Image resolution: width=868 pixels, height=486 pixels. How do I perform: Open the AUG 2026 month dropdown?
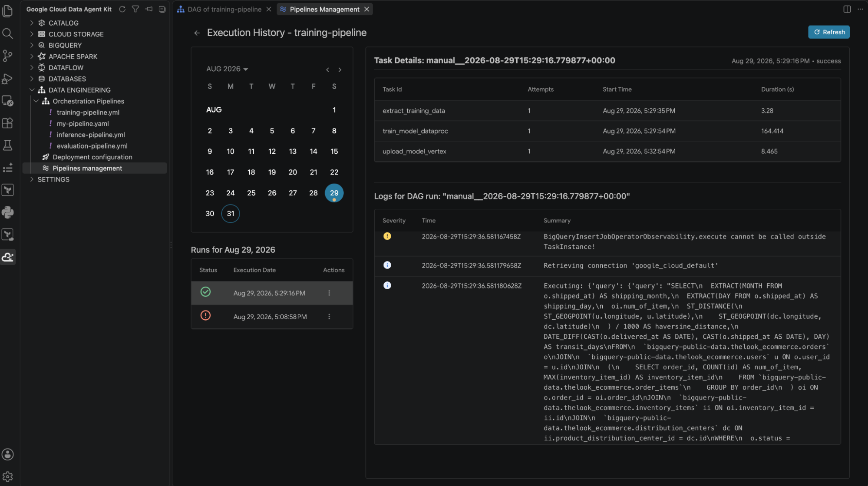(x=227, y=69)
